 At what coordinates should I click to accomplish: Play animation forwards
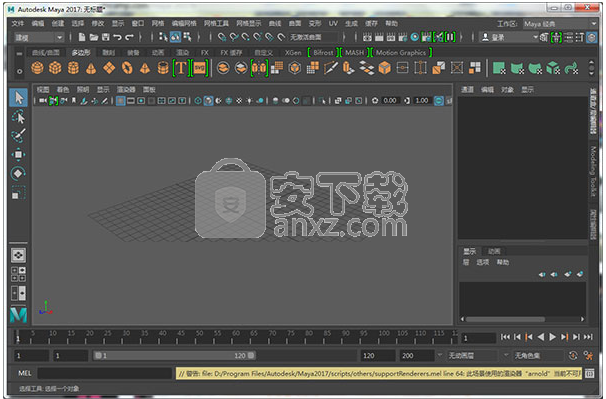553,337
